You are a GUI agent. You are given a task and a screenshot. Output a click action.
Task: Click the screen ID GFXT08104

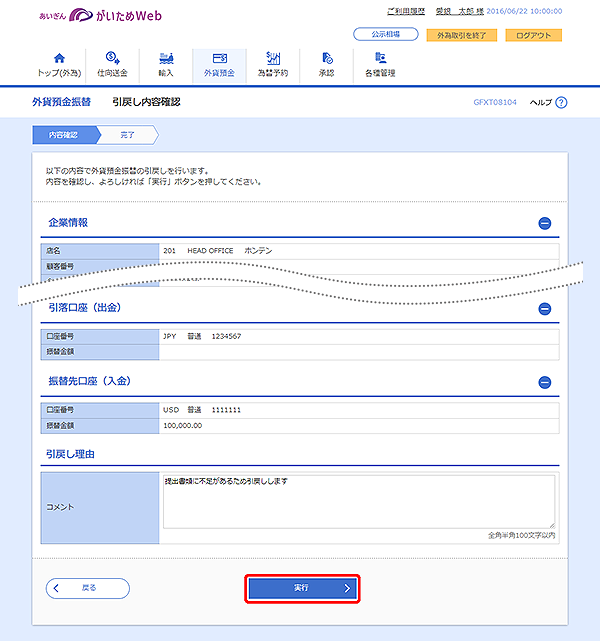click(x=495, y=102)
